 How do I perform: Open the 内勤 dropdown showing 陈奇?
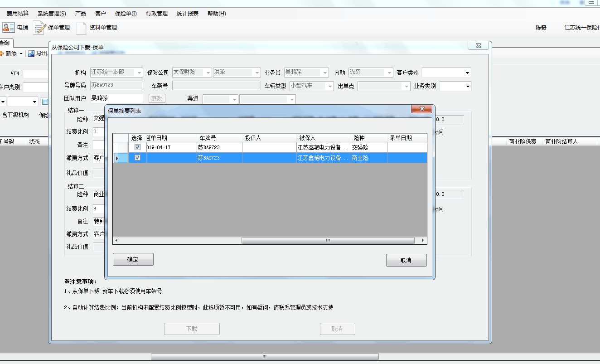point(389,73)
